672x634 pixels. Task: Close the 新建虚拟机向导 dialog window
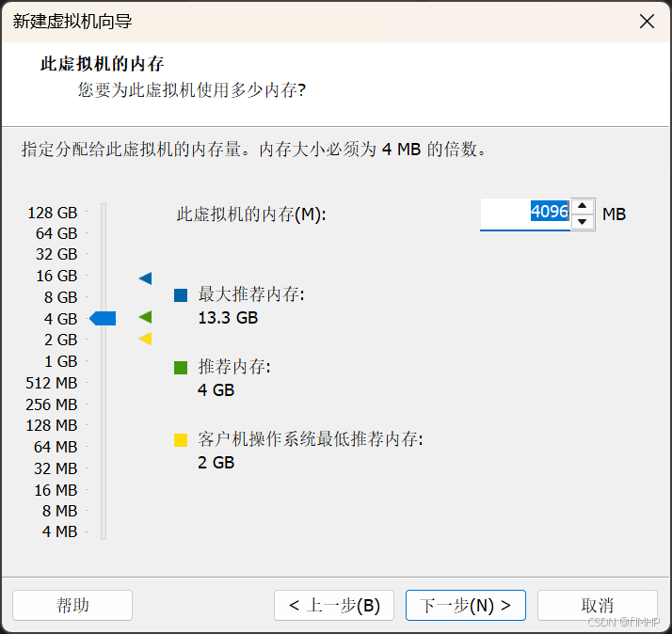(647, 22)
